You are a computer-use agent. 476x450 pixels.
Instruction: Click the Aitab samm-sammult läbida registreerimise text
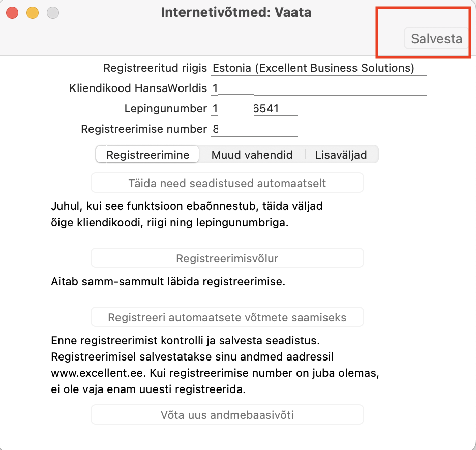click(x=168, y=281)
